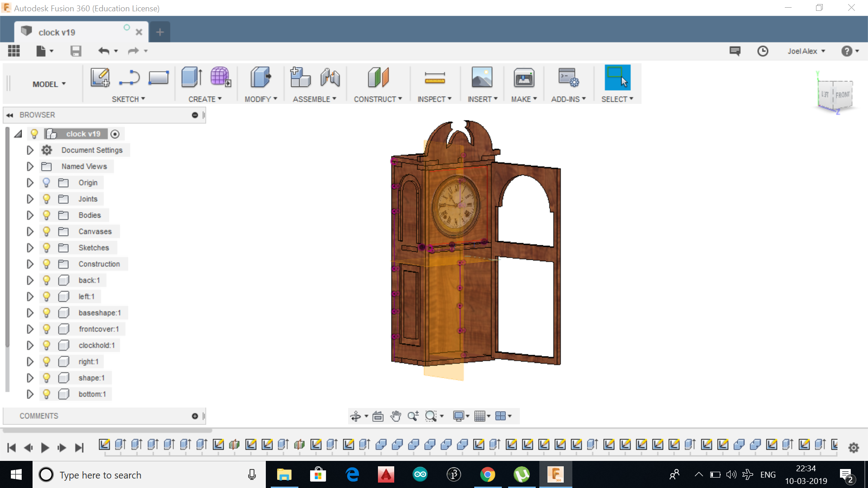Expand the Bodies folder
868x488 pixels.
point(30,215)
